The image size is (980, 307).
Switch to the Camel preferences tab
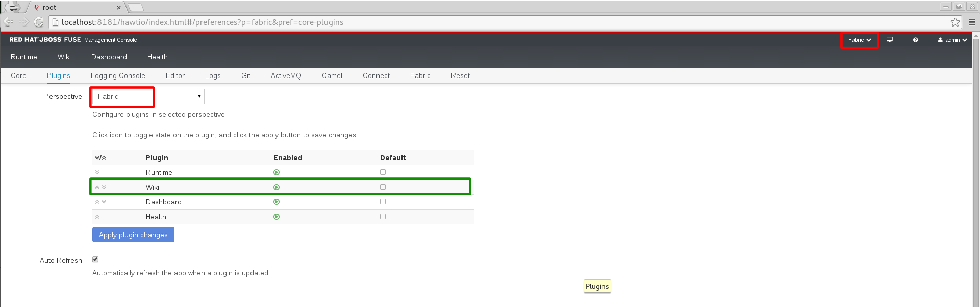[x=332, y=75]
